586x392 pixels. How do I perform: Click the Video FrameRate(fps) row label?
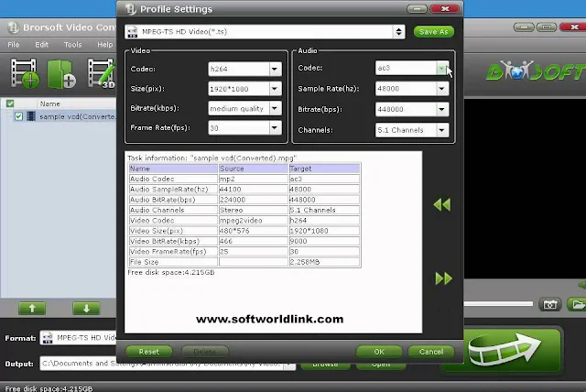pos(173,252)
